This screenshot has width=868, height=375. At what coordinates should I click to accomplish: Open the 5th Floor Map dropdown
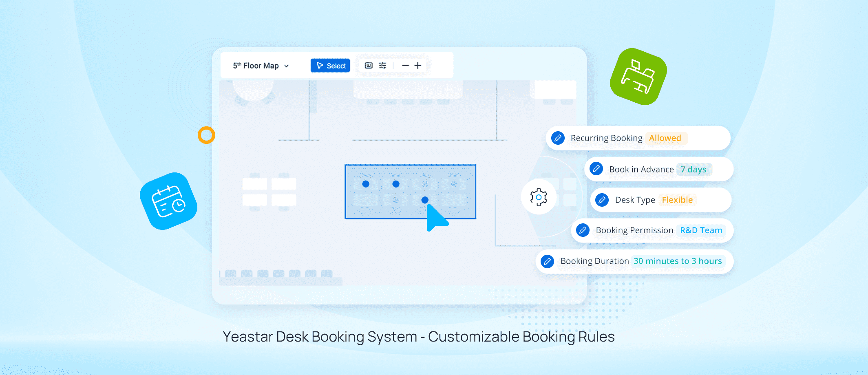261,66
